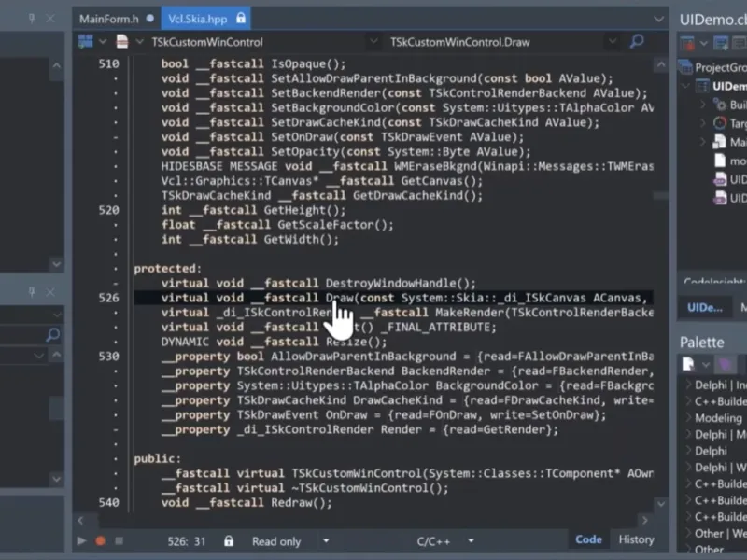This screenshot has width=747, height=560.
Task: Click the GetScaleFactor() declaration line
Action: [277, 225]
